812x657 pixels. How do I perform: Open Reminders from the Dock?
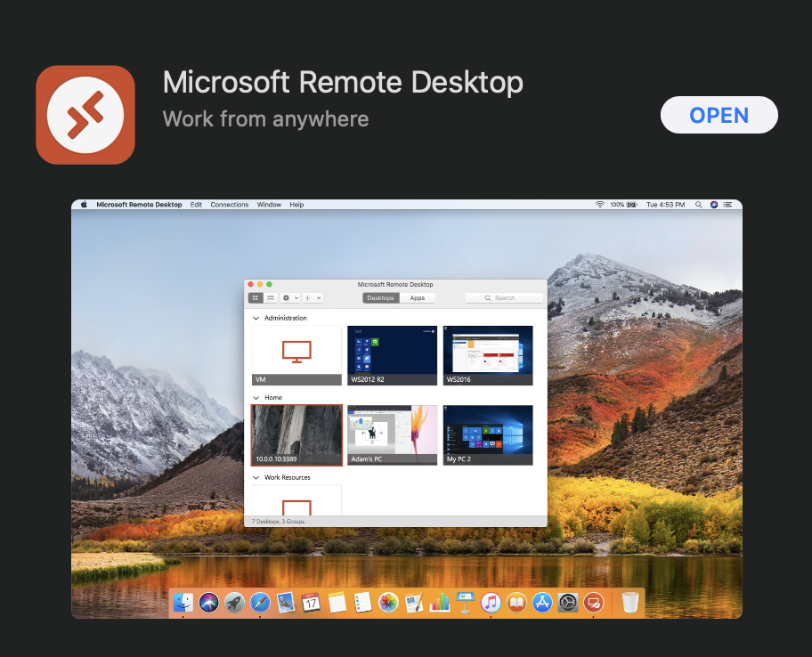coord(362,602)
